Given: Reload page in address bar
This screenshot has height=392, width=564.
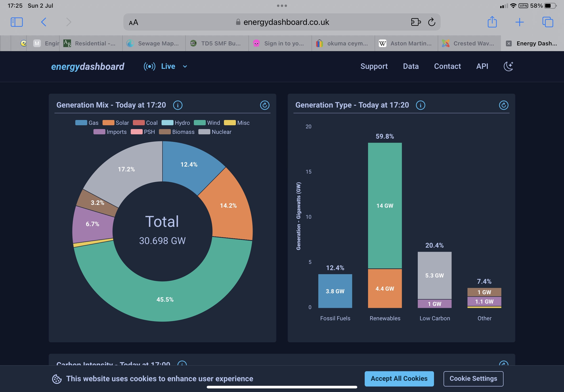Looking at the screenshot, I should click(431, 22).
